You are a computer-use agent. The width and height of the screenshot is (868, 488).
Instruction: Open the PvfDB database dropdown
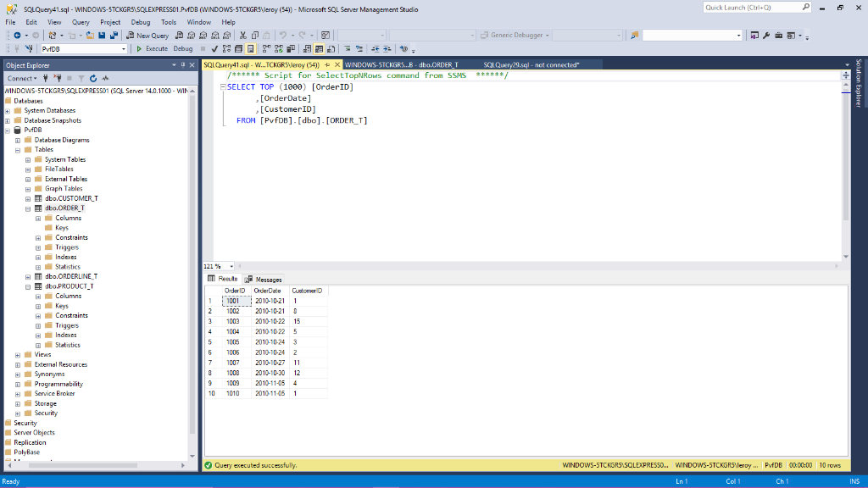(x=123, y=50)
